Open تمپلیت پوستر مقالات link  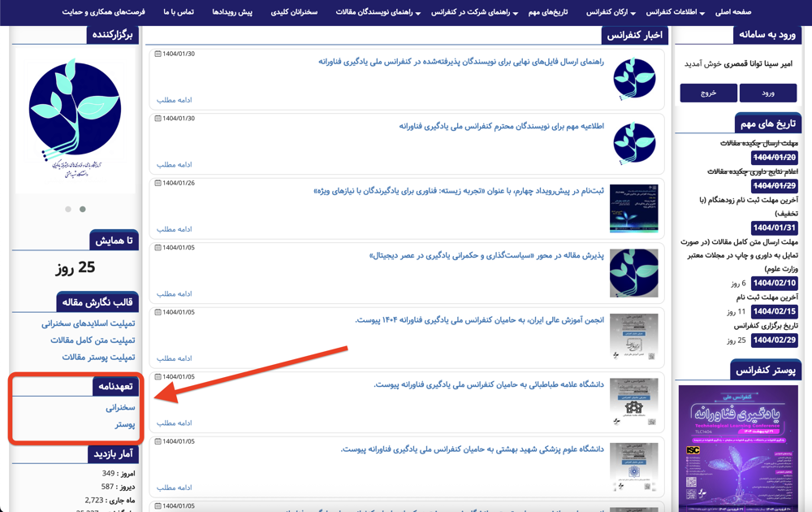99,357
